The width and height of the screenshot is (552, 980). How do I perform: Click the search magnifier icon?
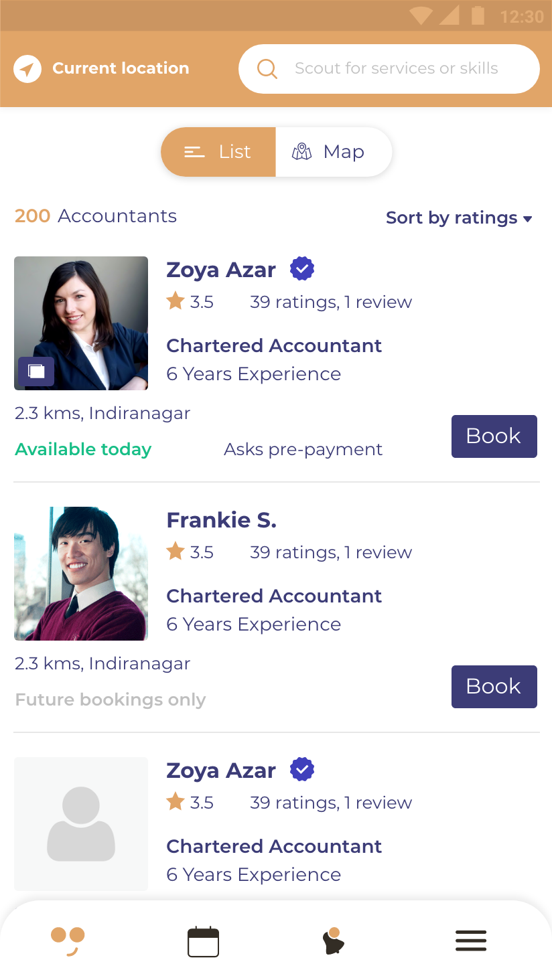tap(267, 68)
